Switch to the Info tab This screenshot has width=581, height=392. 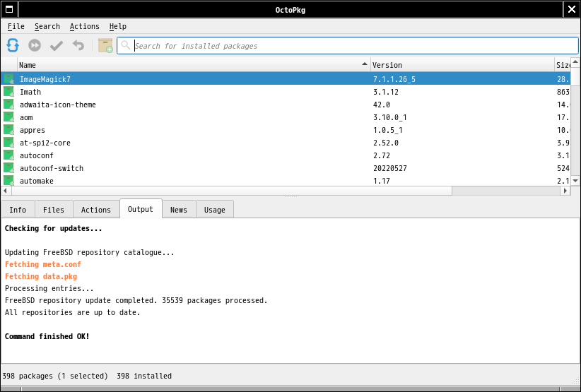(18, 210)
